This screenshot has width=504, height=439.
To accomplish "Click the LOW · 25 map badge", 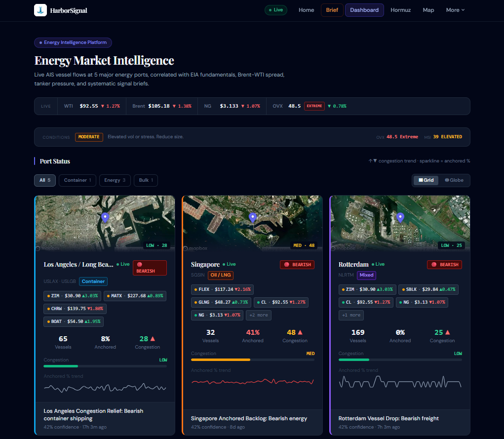I will [451, 245].
